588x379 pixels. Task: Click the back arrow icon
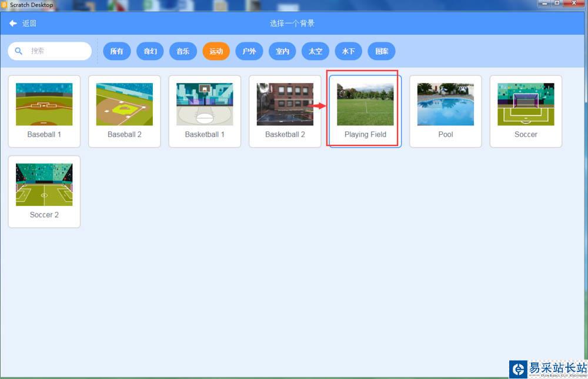pos(13,24)
